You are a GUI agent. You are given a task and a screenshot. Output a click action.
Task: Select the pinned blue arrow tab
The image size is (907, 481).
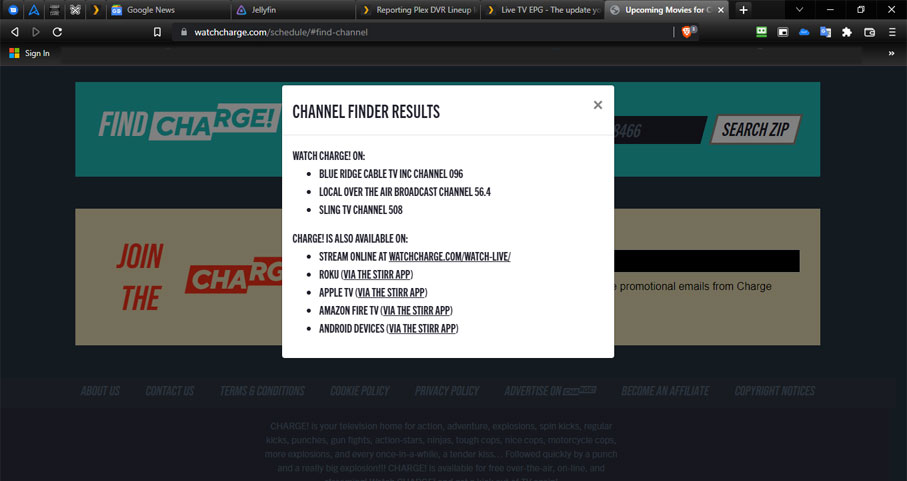pyautogui.click(x=34, y=10)
